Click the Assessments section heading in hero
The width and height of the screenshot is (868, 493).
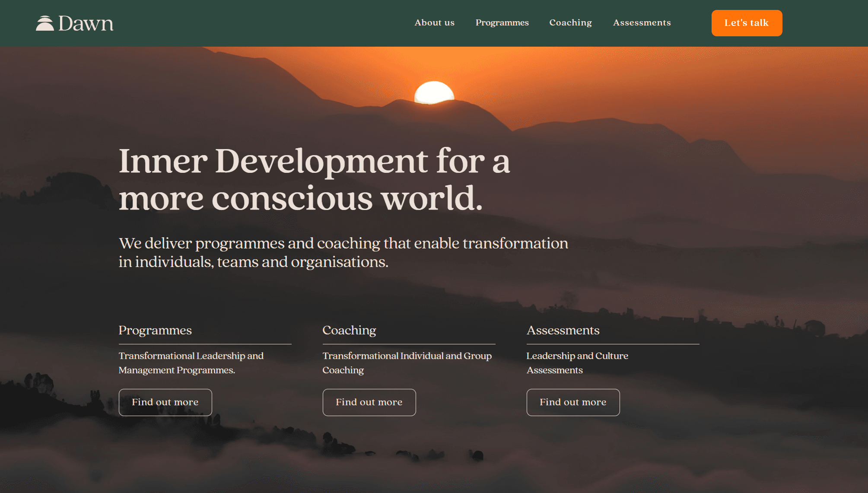[563, 330]
